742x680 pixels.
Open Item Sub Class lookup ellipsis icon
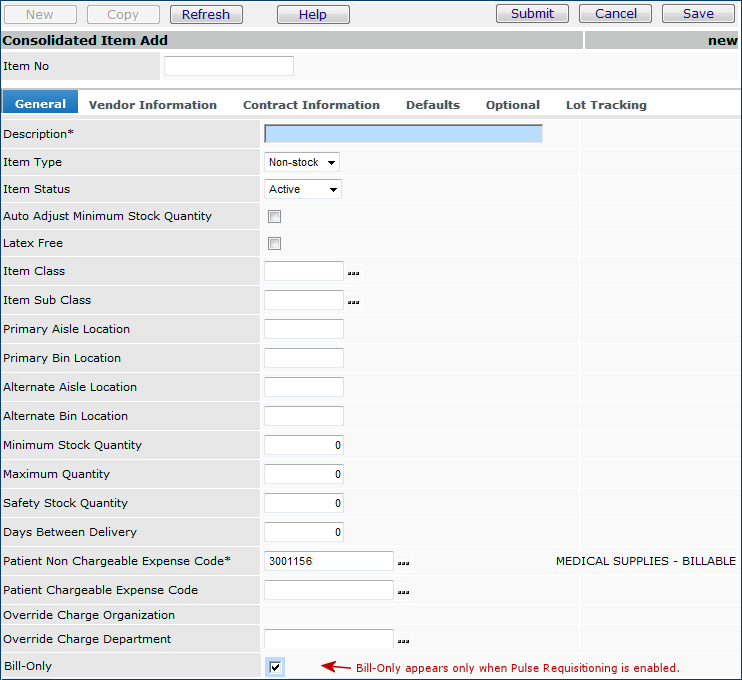click(x=353, y=302)
